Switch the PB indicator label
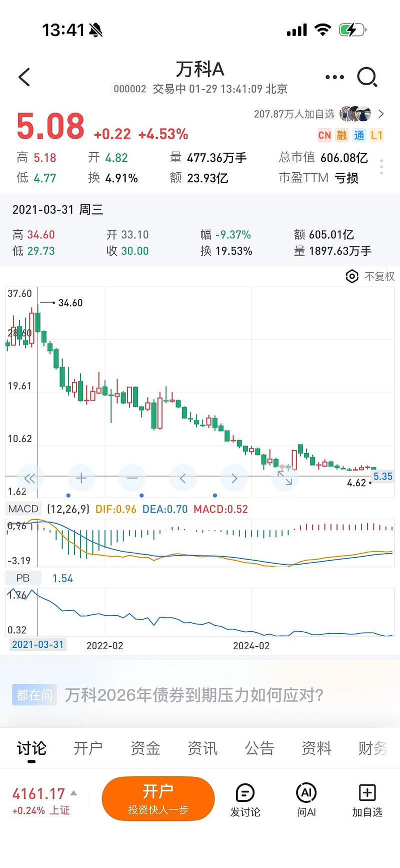 point(23,578)
